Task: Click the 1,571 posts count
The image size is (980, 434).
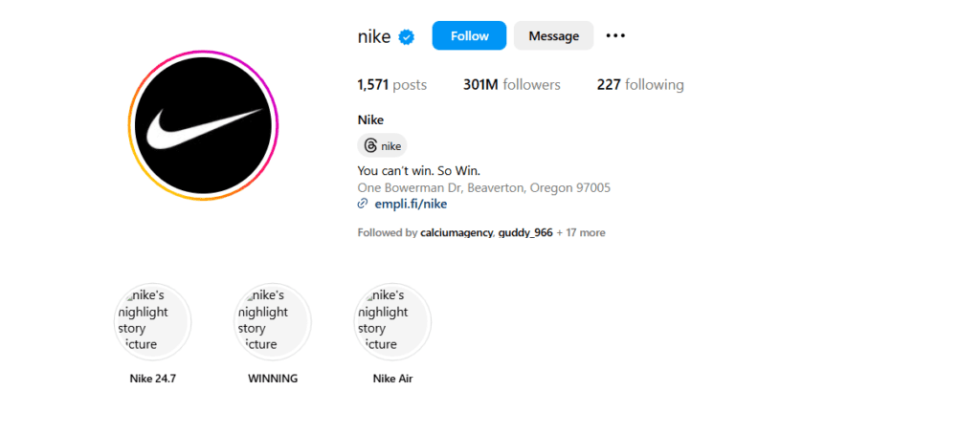Action: (x=391, y=85)
